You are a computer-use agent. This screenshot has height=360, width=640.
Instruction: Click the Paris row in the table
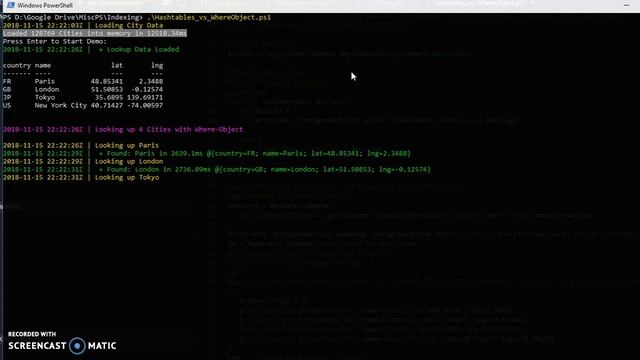click(x=83, y=81)
